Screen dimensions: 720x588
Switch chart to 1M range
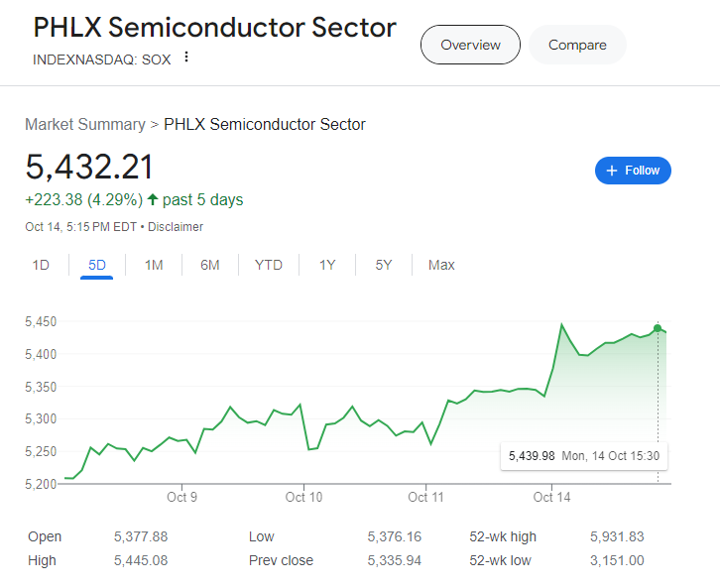(154, 265)
